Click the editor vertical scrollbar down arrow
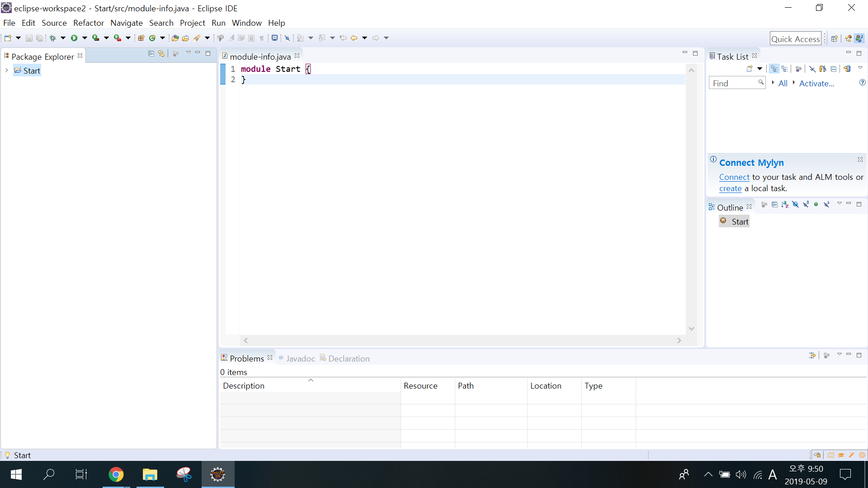The width and height of the screenshot is (868, 488). pyautogui.click(x=691, y=328)
